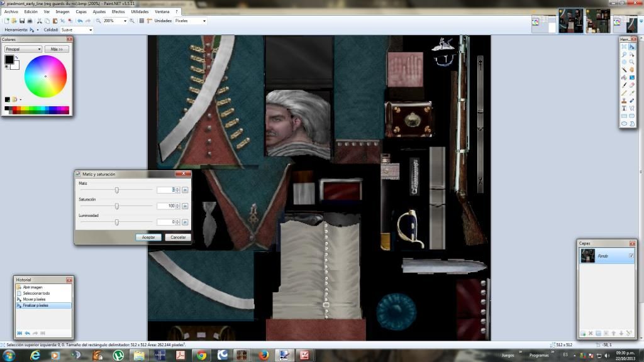Toggle rulers display icon
644x362 pixels.
pos(150,21)
